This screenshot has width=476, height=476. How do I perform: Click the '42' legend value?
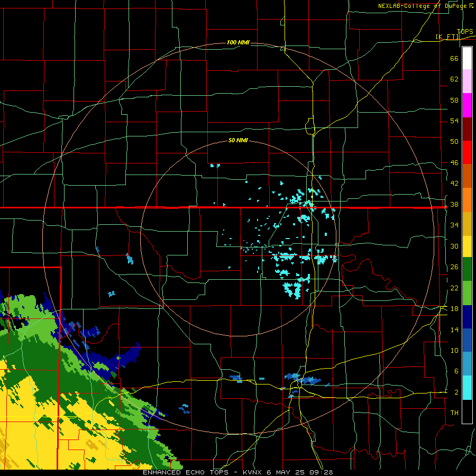454,184
